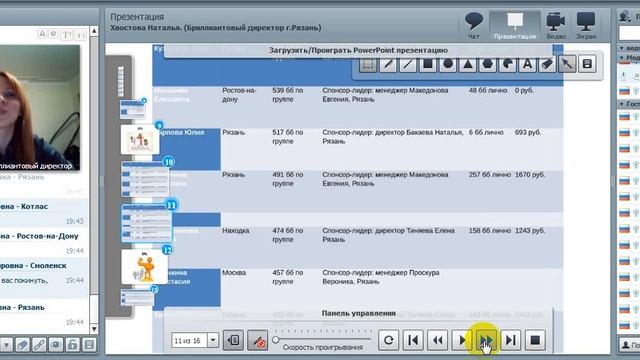This screenshot has height=360, width=640.
Task: Click the 'Находка' city cell
Action: 236,231
